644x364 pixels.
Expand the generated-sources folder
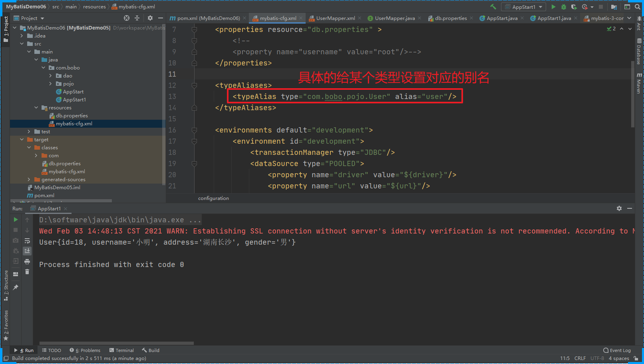coord(29,179)
